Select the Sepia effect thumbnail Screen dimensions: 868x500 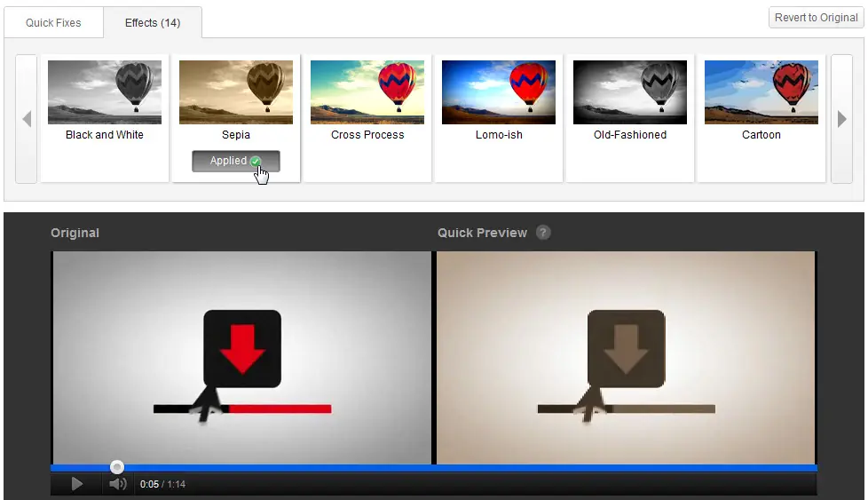[236, 91]
